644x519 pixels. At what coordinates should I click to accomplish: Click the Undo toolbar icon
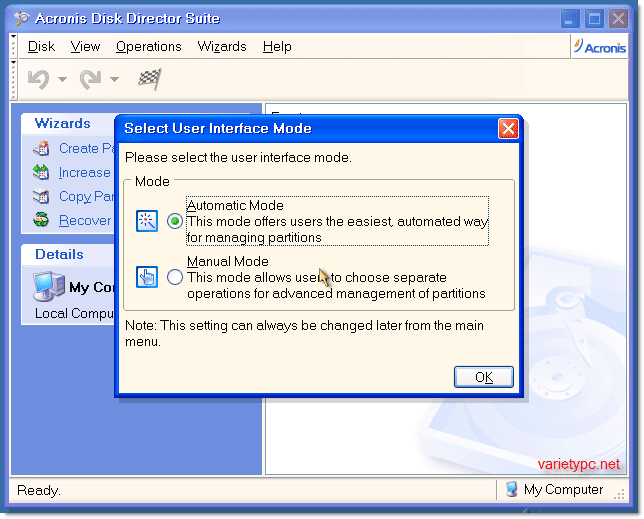point(39,79)
